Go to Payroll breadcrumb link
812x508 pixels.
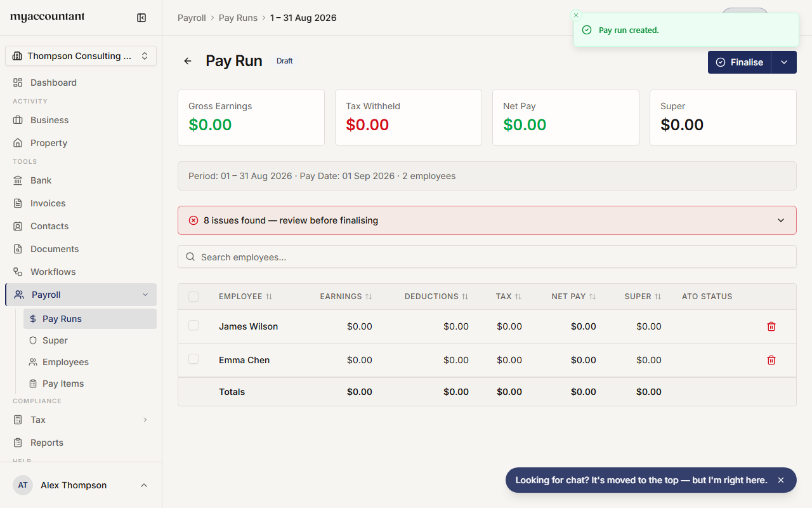pos(192,18)
